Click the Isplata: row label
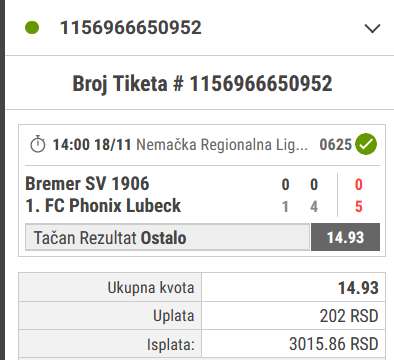This screenshot has width=394, height=360. (x=170, y=344)
